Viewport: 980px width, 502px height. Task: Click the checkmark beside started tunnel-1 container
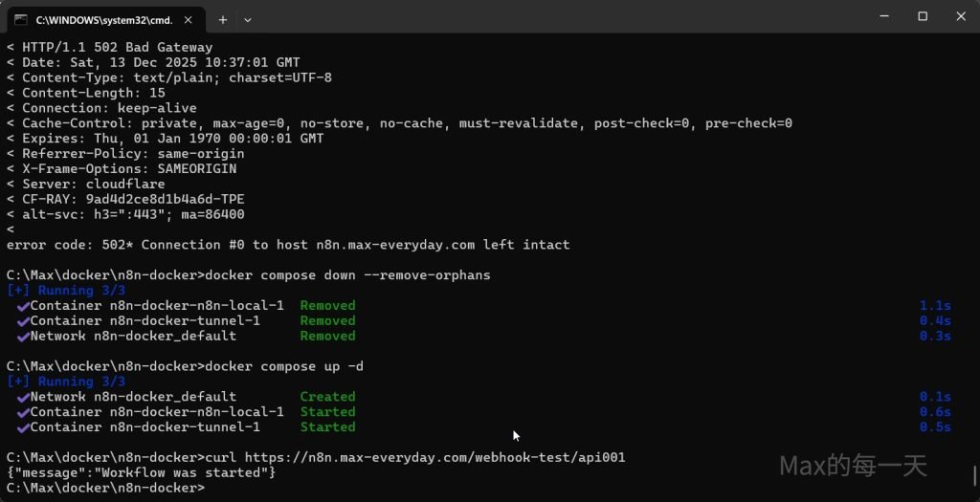tap(23, 427)
